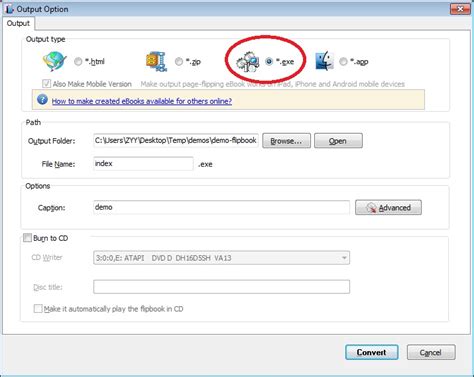Open Advanced caption options
This screenshot has width=474, height=377.
(388, 208)
